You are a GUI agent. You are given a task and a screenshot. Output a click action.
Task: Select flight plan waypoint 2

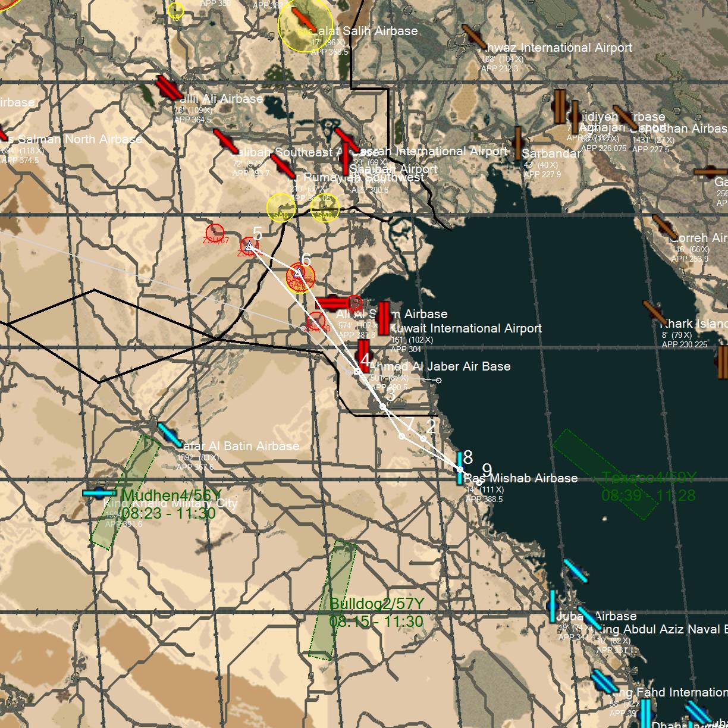pos(423,438)
